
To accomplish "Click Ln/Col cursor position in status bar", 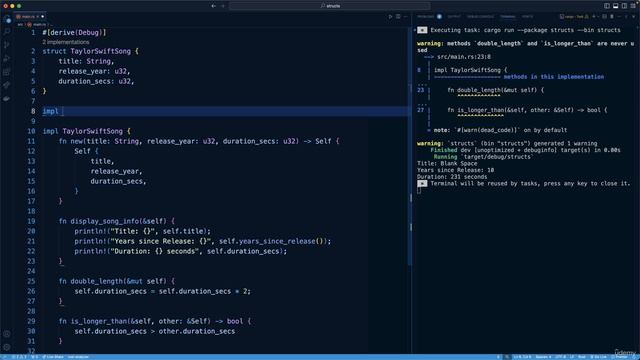I will click(522, 357).
